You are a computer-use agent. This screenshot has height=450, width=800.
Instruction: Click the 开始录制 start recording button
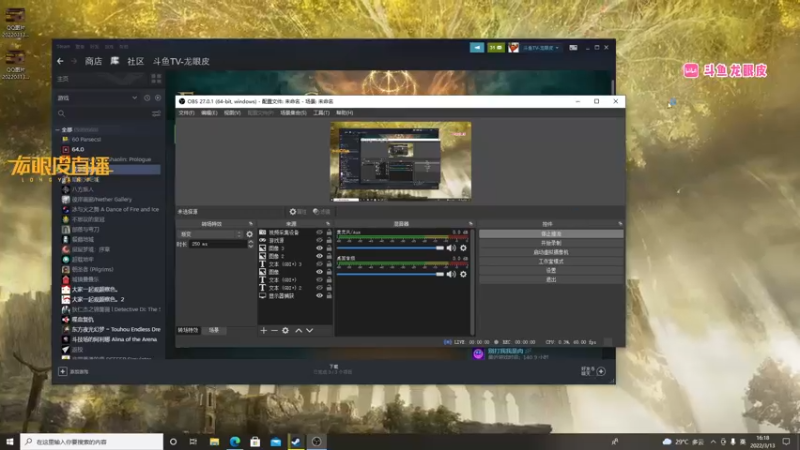pyautogui.click(x=551, y=243)
